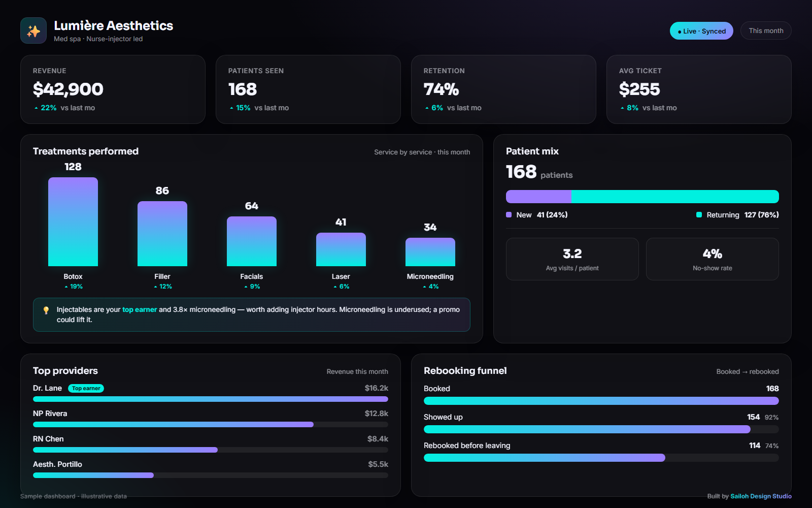Click the Med spa · Nurse-injector led subtitle
Image resolution: width=812 pixels, height=508 pixels.
(x=98, y=39)
